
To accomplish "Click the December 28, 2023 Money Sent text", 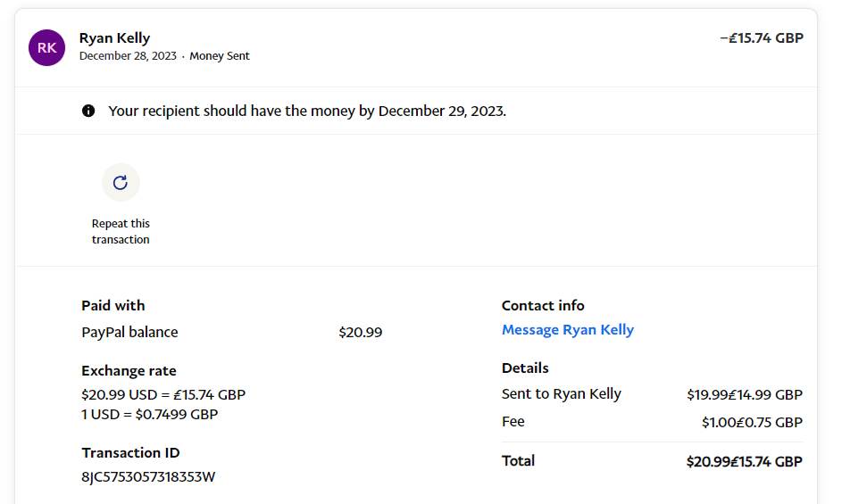I will (x=164, y=56).
